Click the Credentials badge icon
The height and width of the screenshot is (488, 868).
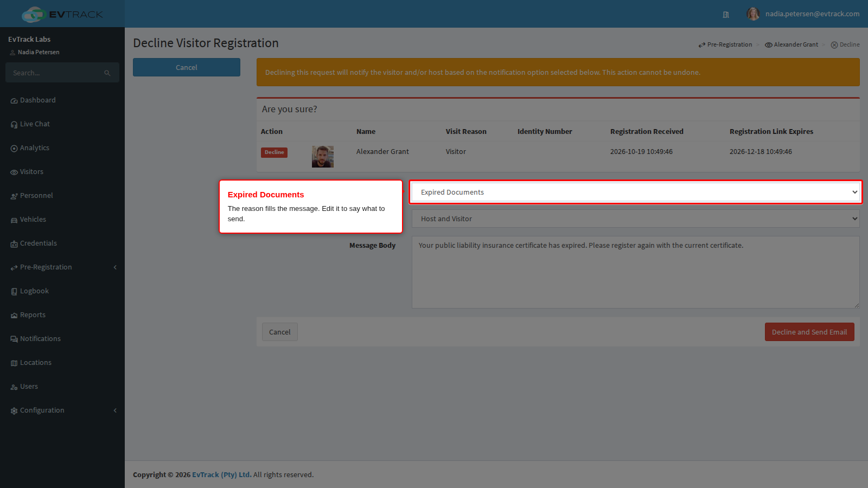tap(14, 244)
